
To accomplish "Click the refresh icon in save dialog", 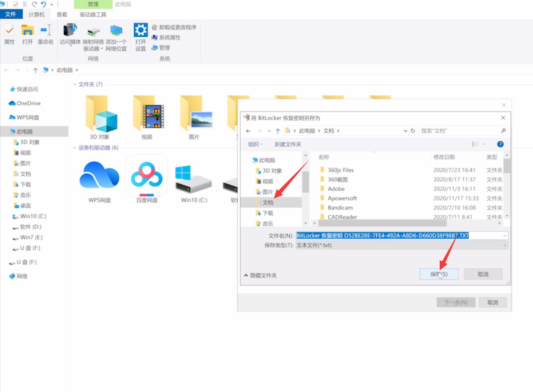I will click(x=413, y=131).
